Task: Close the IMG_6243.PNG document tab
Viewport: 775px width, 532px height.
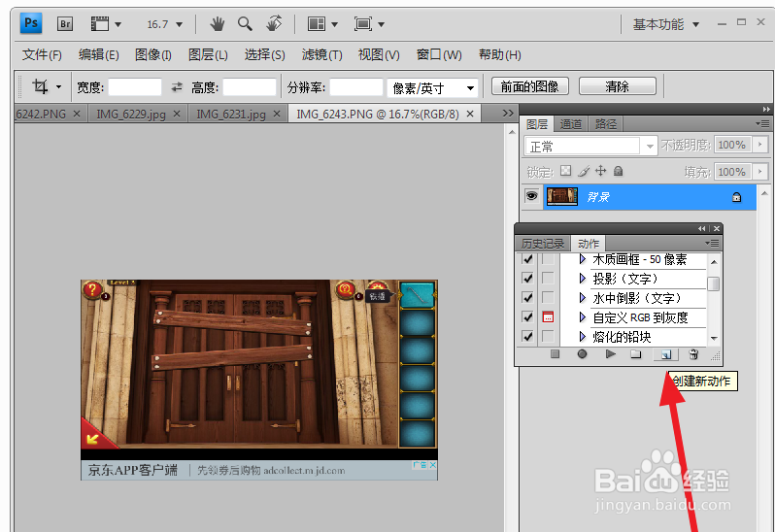Action: point(470,114)
